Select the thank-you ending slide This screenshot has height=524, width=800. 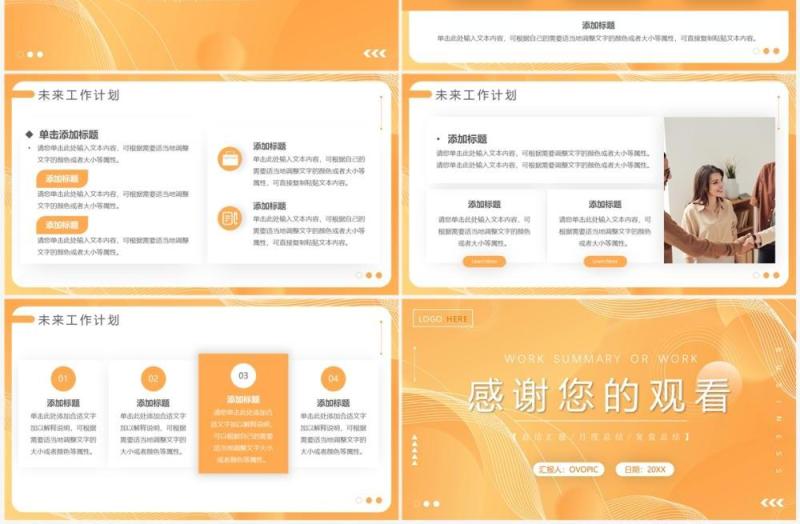pos(599,409)
